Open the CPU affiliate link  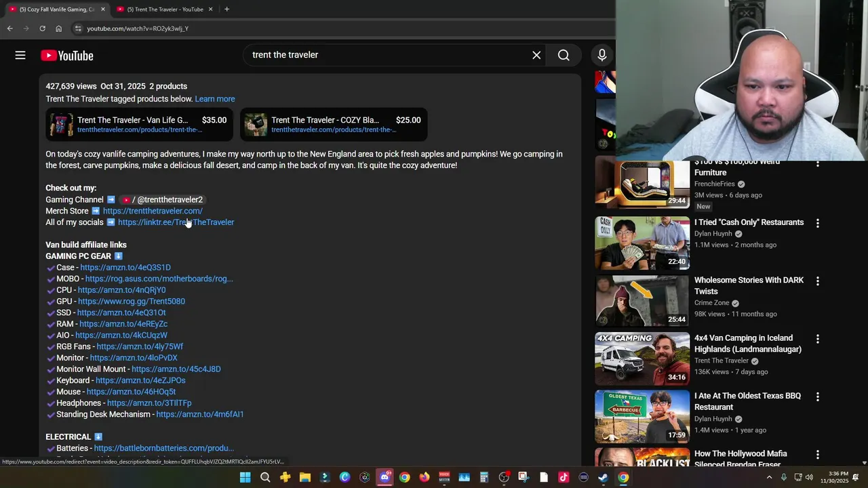[x=121, y=290]
